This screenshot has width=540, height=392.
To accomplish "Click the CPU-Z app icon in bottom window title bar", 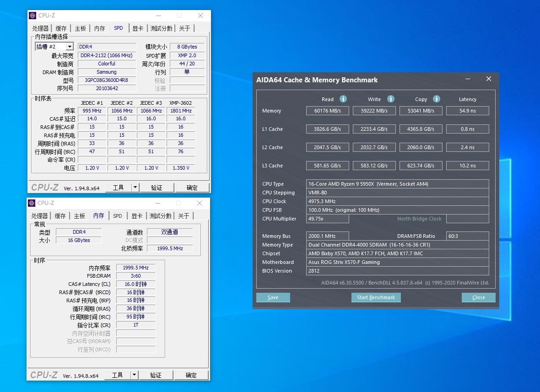I will pos(32,203).
